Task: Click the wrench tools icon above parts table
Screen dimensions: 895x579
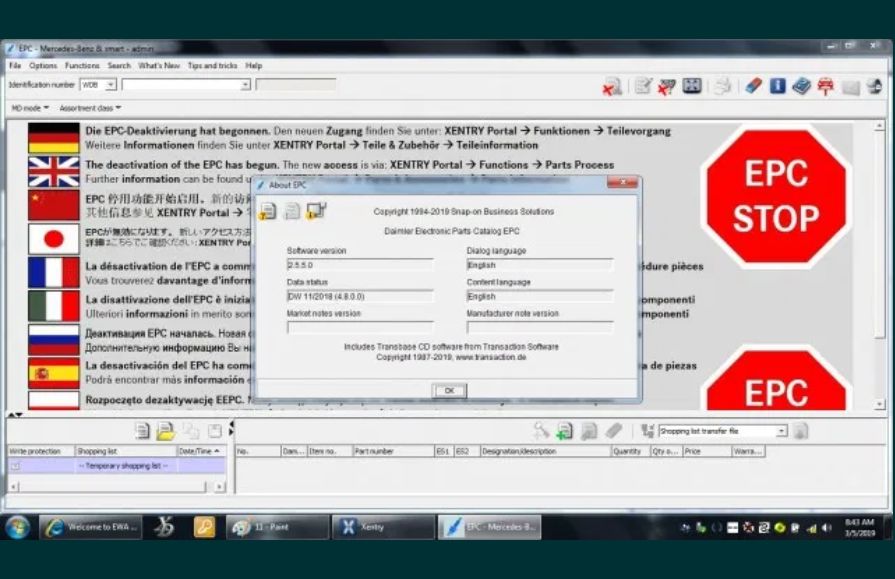Action: point(540,431)
